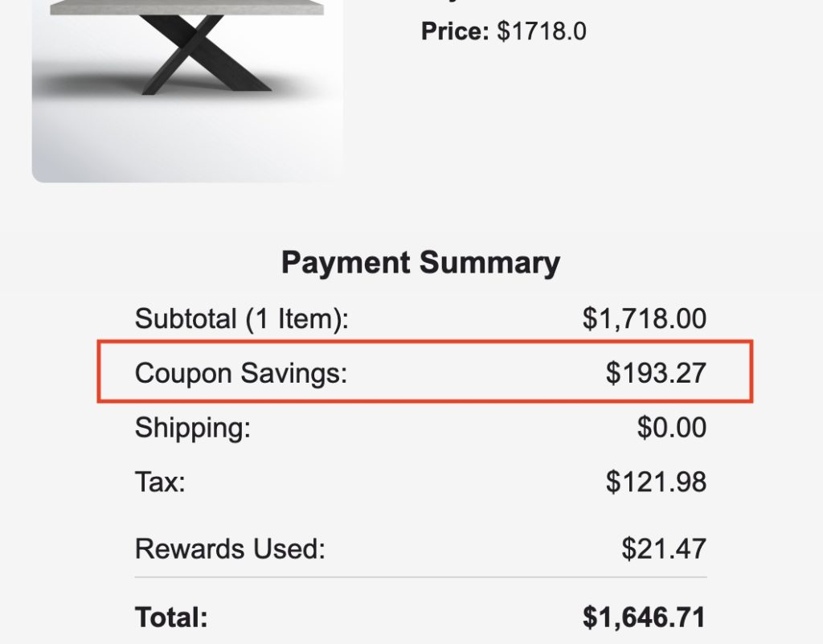The image size is (823, 644).
Task: Select the $1,718.00 subtotal amount
Action: (x=645, y=319)
